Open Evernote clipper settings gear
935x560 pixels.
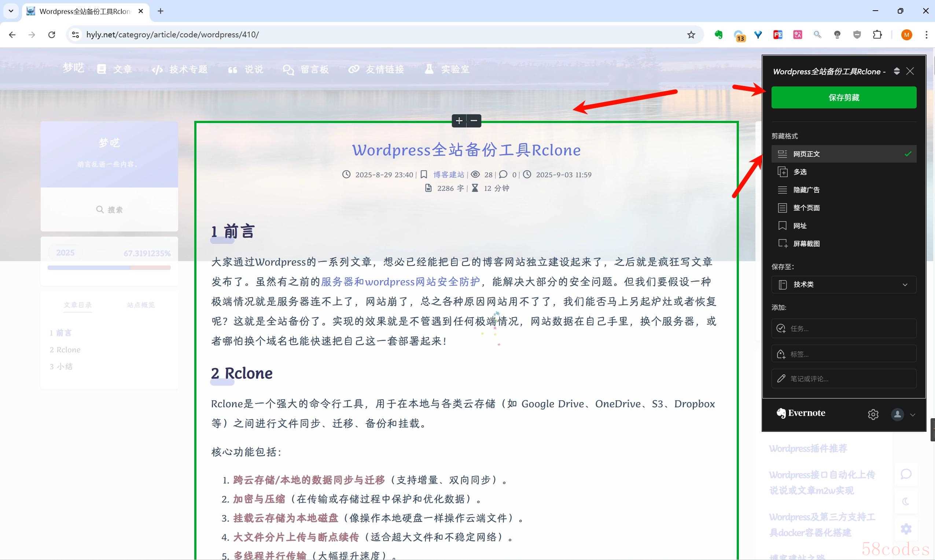[x=873, y=414]
